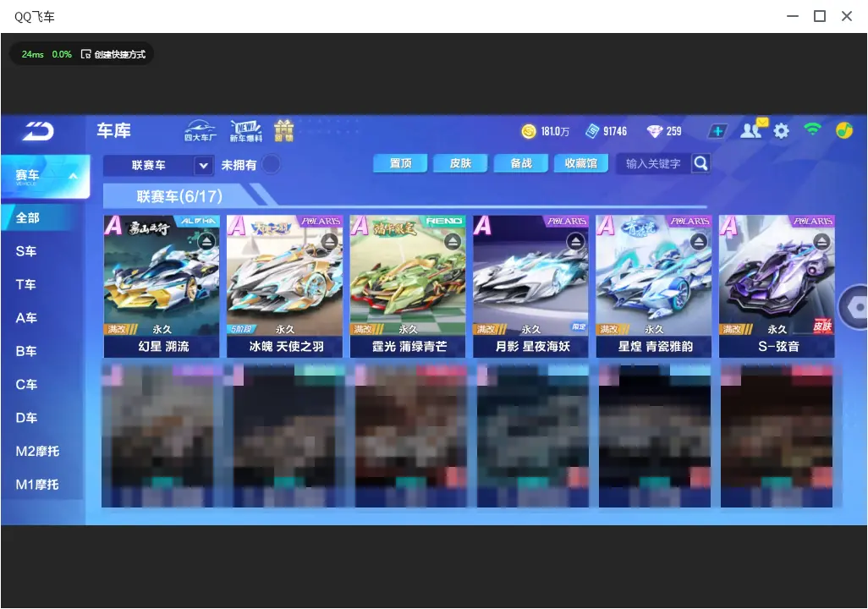Image resolution: width=868 pixels, height=609 pixels.
Task: Click the 皮肤 filter button
Action: 460,163
